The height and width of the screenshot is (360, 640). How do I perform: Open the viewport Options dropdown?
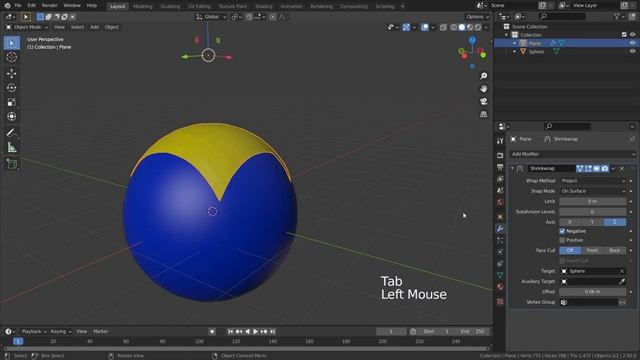(x=477, y=17)
